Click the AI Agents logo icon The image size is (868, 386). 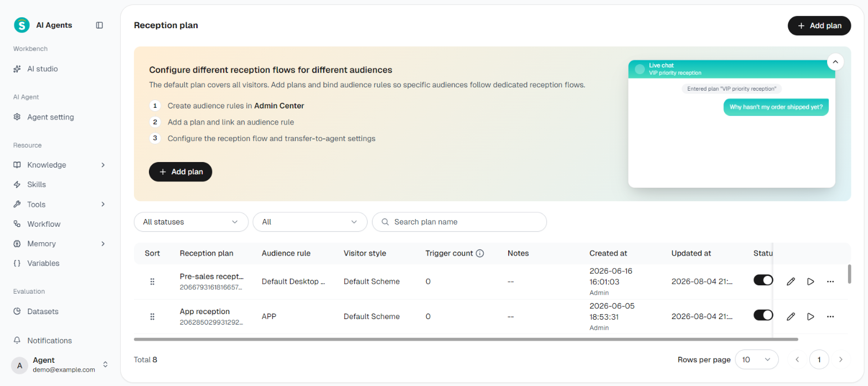click(22, 25)
